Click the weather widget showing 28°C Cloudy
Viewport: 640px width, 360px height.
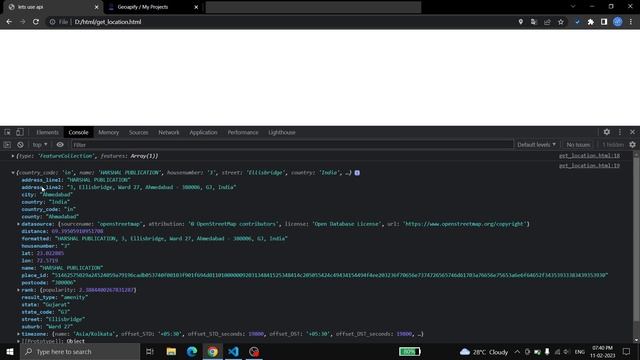point(484,351)
